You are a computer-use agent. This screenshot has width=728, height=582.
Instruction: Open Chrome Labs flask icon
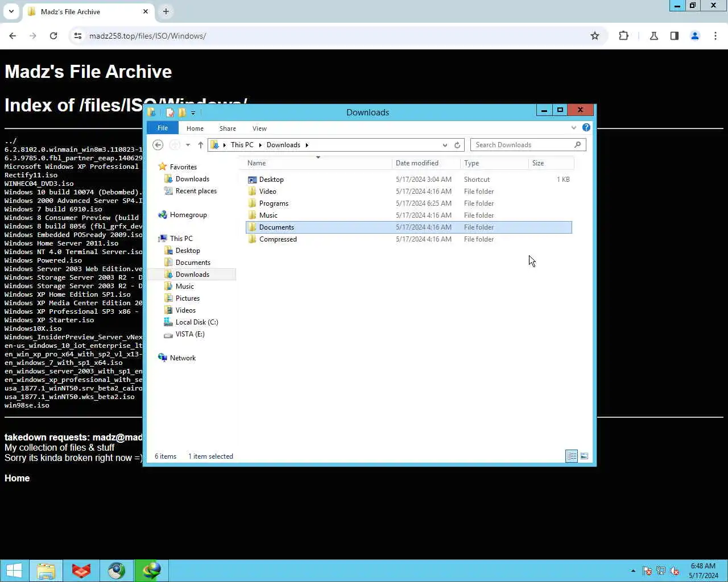pyautogui.click(x=654, y=36)
